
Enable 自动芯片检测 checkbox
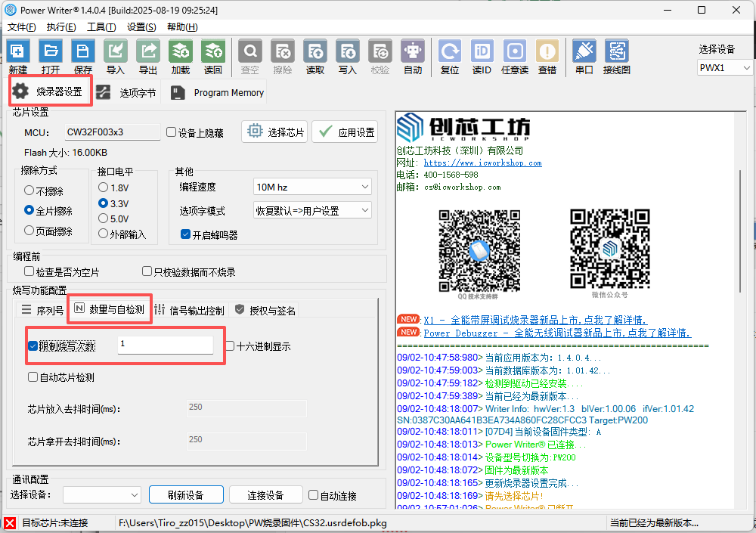33,377
